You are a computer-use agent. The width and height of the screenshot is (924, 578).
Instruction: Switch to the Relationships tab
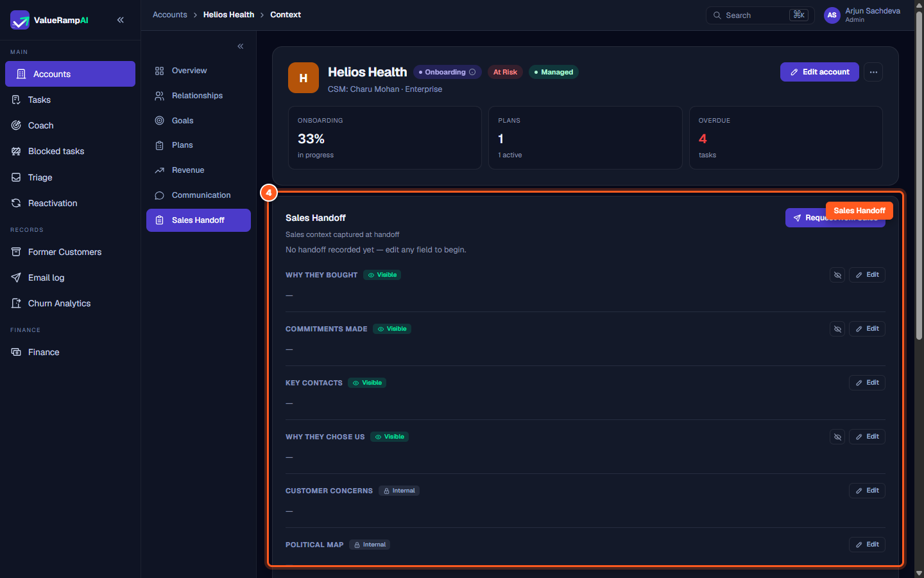pos(198,96)
